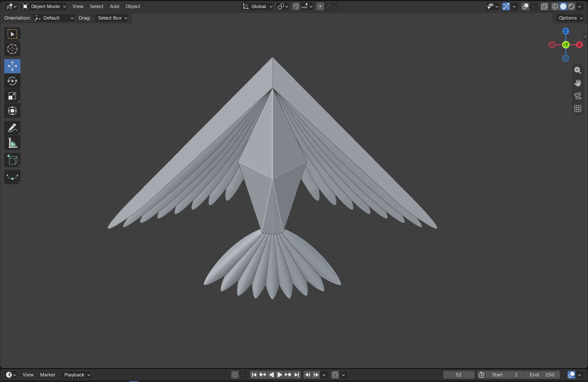Switch perspective/orthographic grid icon
This screenshot has width=588, height=382.
point(578,109)
